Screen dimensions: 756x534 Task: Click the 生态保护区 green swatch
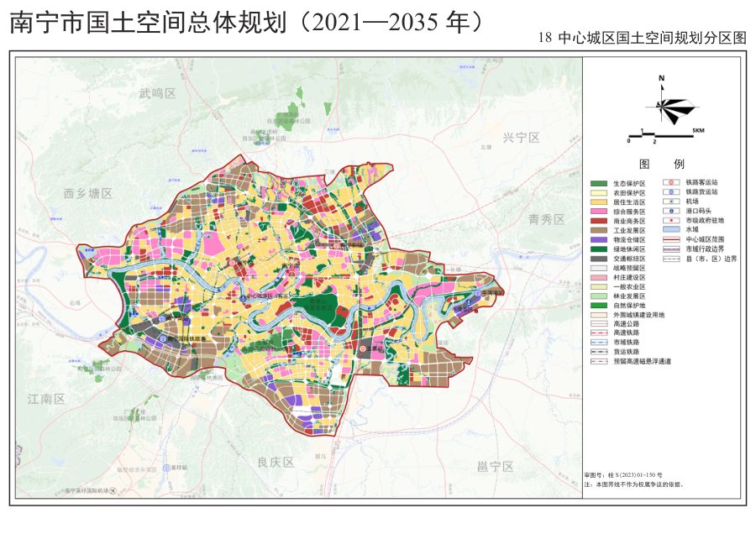click(599, 183)
